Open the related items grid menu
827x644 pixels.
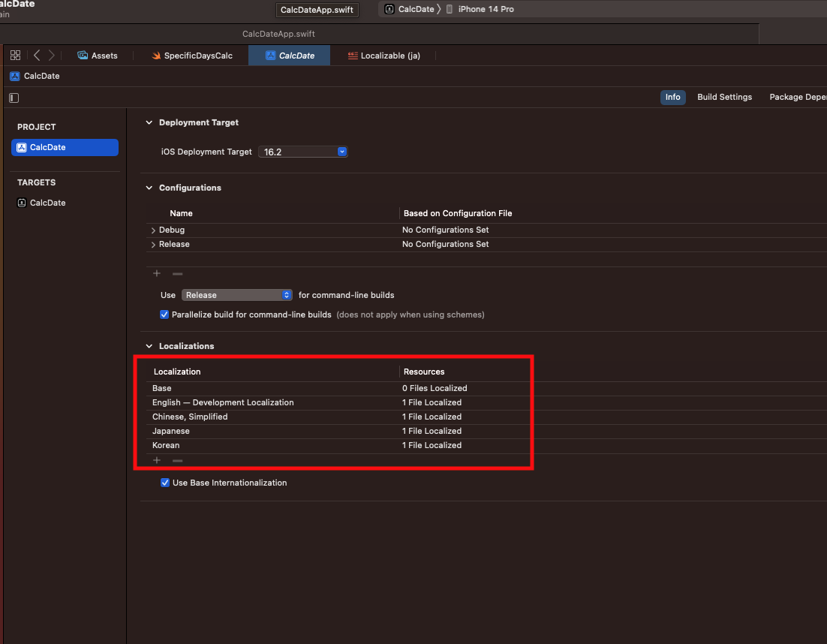15,56
